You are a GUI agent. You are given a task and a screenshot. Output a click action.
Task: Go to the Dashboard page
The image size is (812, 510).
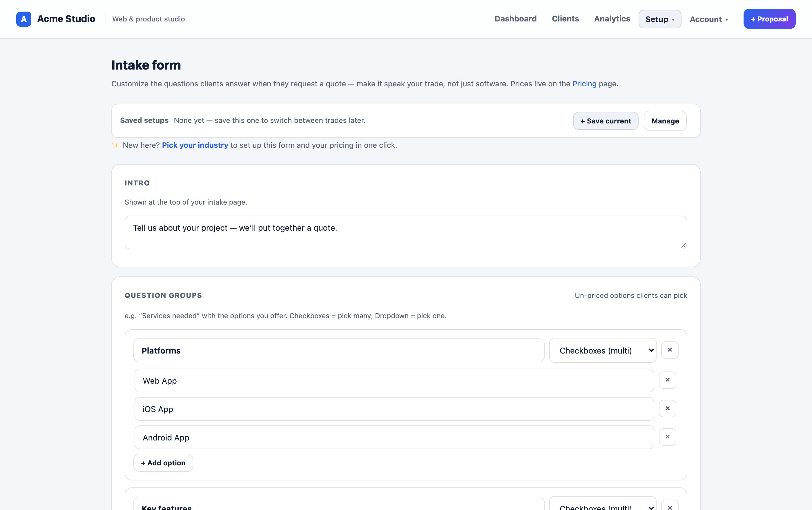(515, 19)
